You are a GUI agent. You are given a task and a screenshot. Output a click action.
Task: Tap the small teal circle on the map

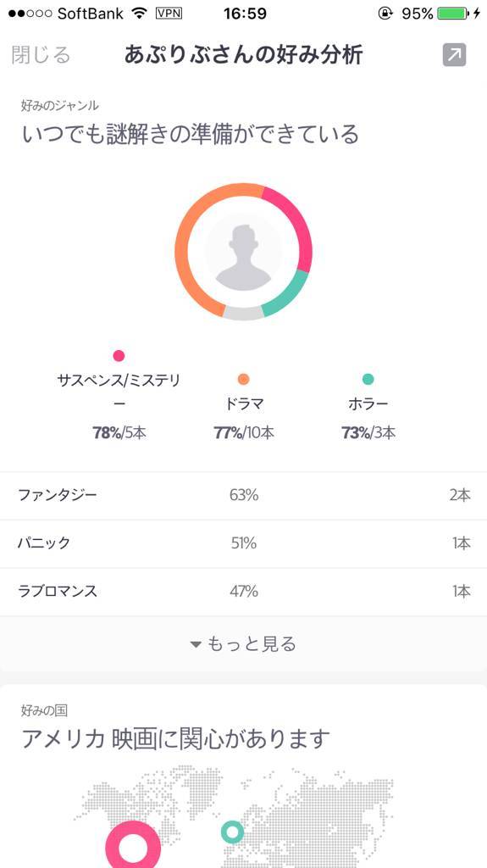pyautogui.click(x=232, y=832)
